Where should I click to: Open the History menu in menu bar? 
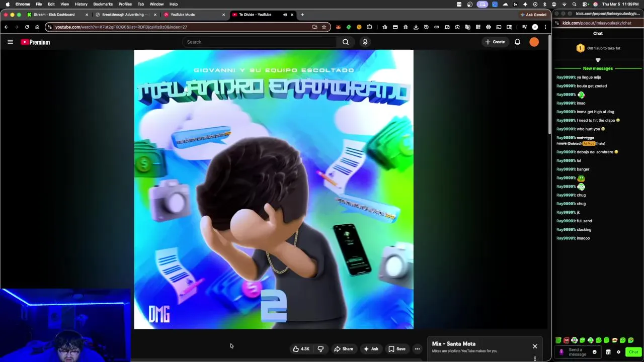(81, 4)
